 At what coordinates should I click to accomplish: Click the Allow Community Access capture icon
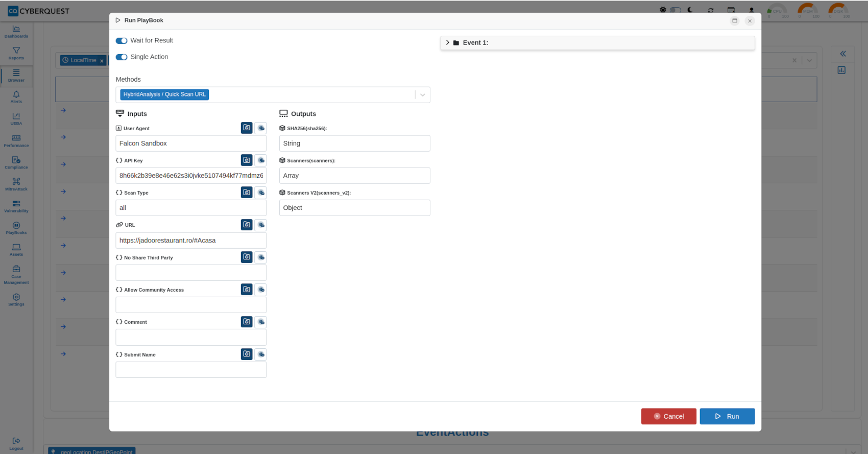coord(247,290)
